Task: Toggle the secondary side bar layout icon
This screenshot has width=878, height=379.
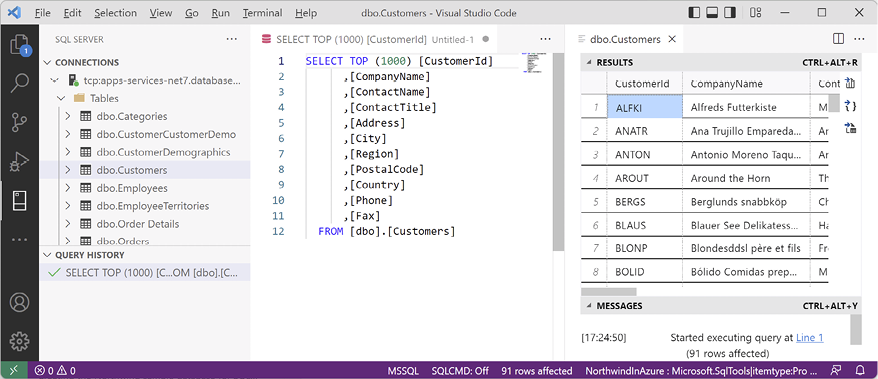Action: (730, 12)
